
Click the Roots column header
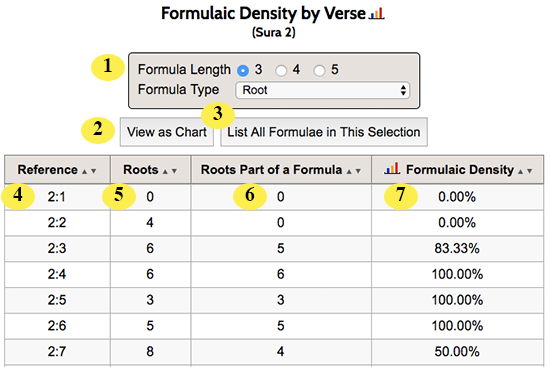click(150, 170)
